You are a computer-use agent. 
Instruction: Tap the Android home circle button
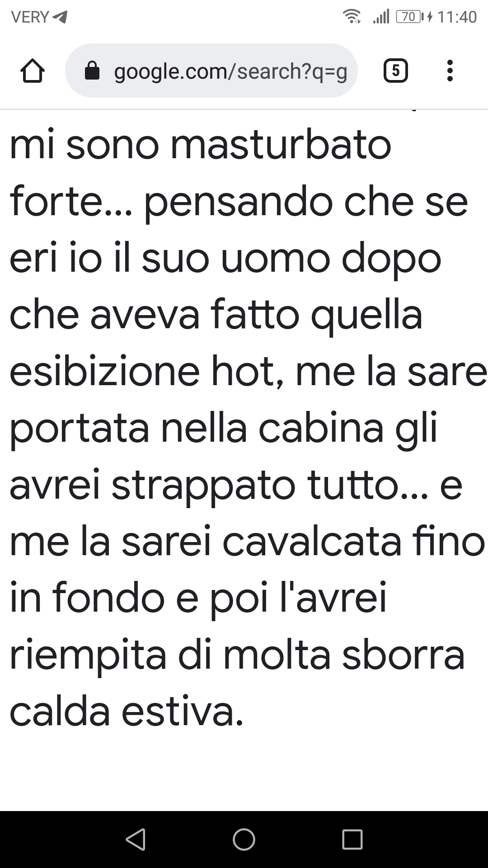pyautogui.click(x=244, y=840)
